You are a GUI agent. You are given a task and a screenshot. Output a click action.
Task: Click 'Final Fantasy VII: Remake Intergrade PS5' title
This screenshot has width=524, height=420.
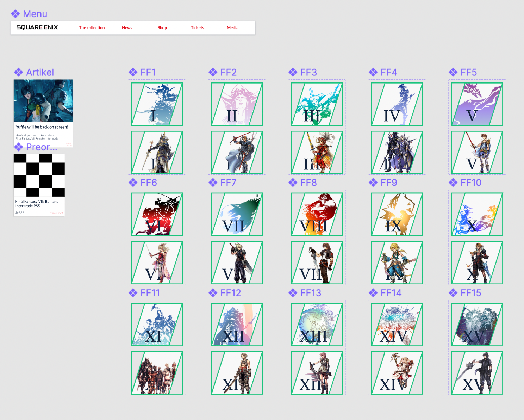[x=37, y=204]
